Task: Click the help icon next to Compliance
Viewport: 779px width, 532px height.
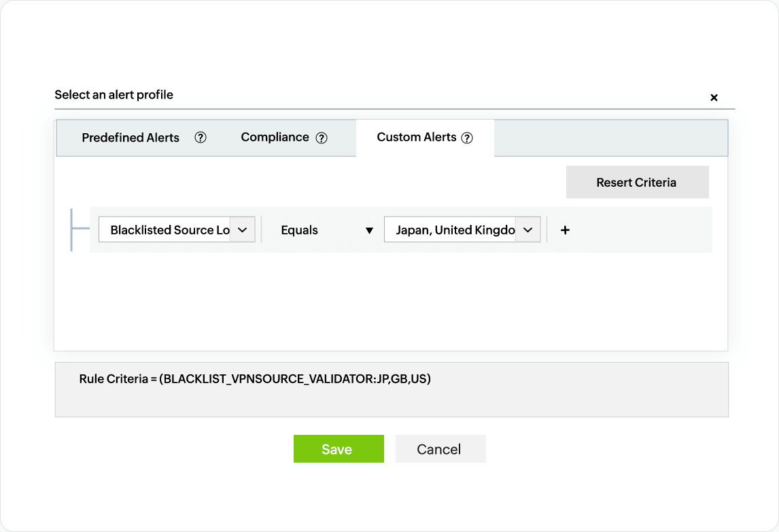Action: point(322,138)
